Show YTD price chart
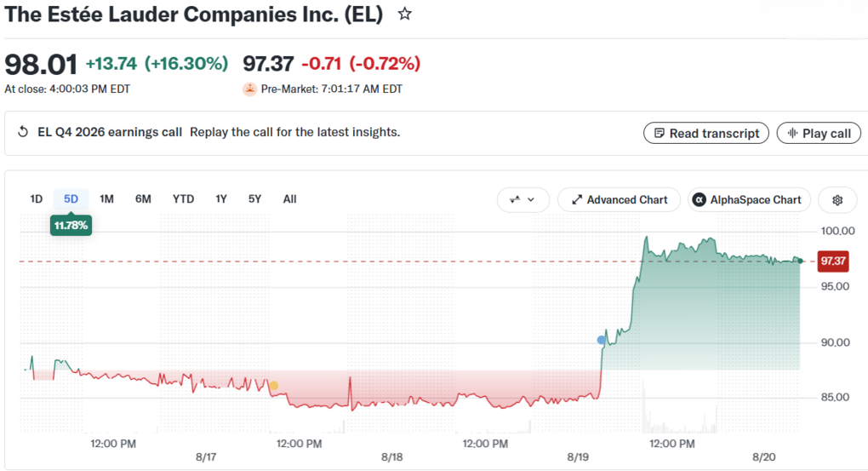This screenshot has height=471, width=868. point(183,199)
